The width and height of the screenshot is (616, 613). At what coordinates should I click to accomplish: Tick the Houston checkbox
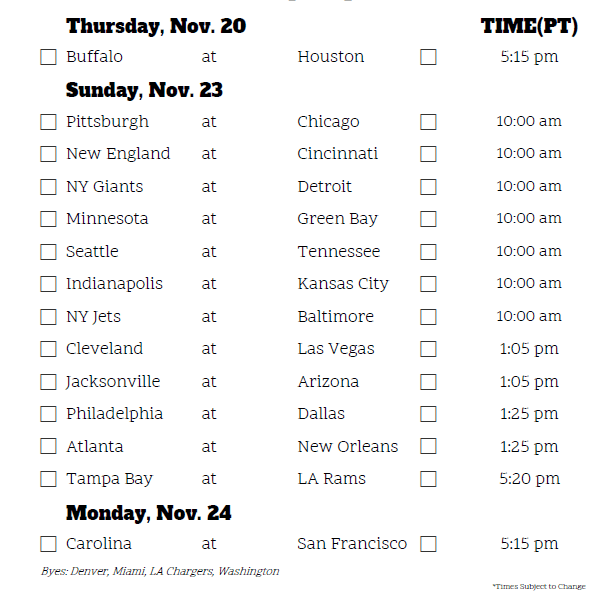[x=428, y=57]
